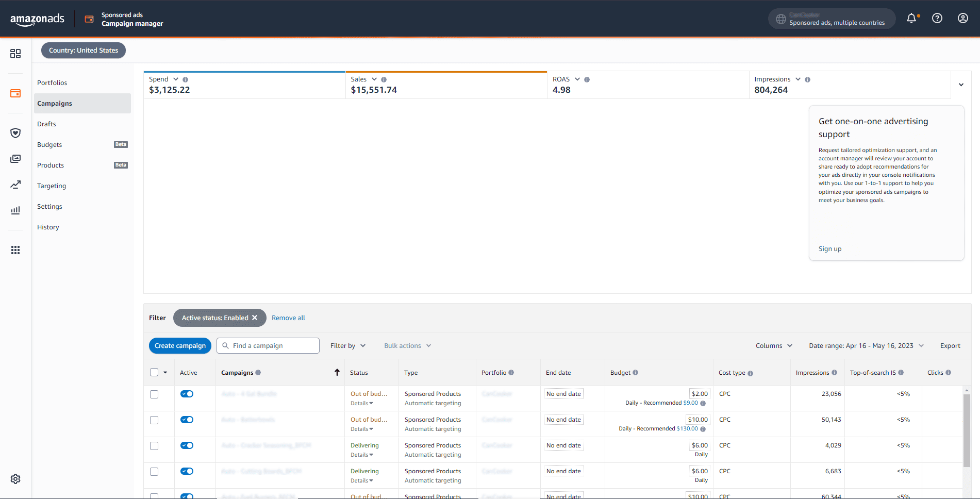The image size is (980, 499).
Task: Click the Find a campaign search field
Action: 268,346
